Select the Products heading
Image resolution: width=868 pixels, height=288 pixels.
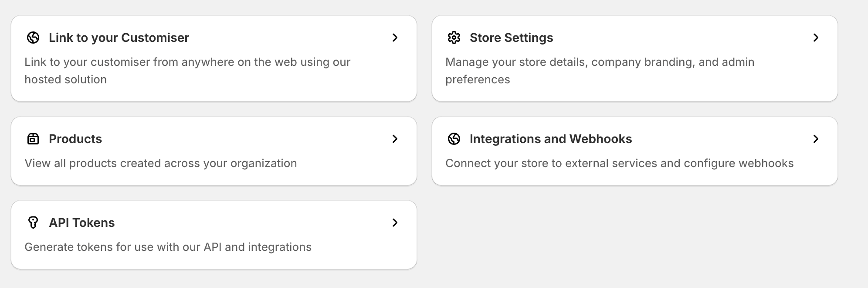click(75, 139)
